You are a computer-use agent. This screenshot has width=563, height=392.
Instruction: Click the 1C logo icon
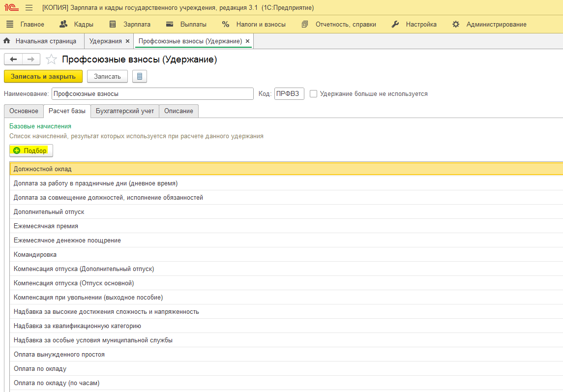click(11, 7)
